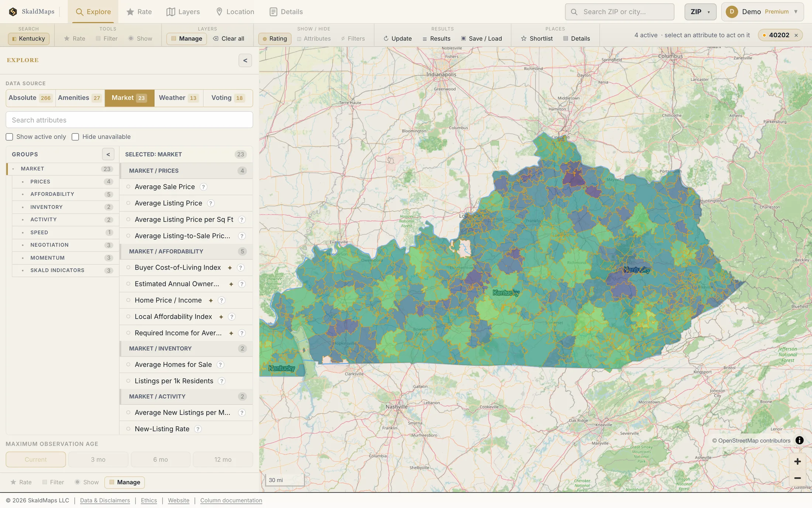Select the AFFORDABILITY group

point(65,194)
